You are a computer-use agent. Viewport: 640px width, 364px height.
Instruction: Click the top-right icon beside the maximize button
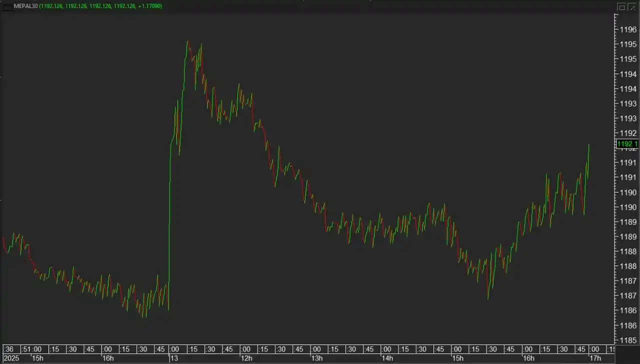[x=631, y=7]
